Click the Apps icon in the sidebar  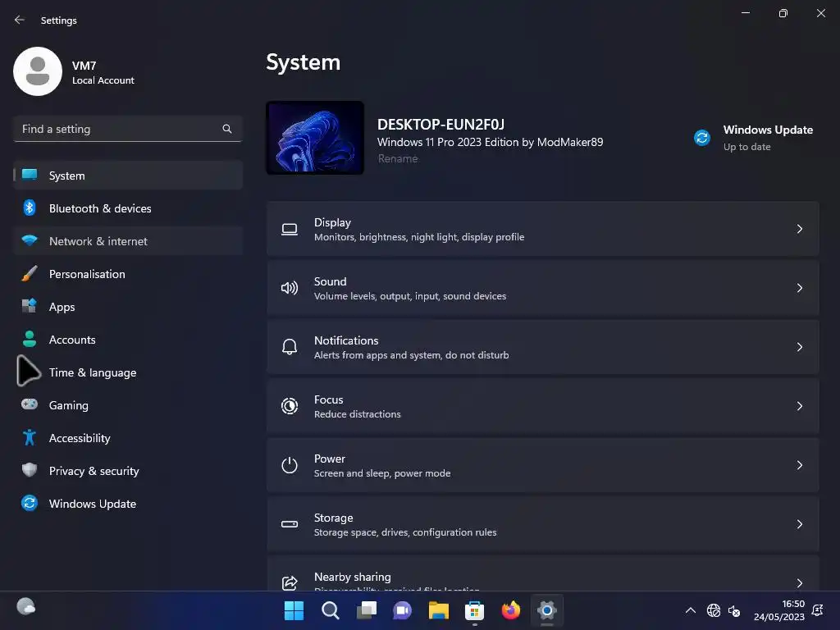[x=30, y=307]
